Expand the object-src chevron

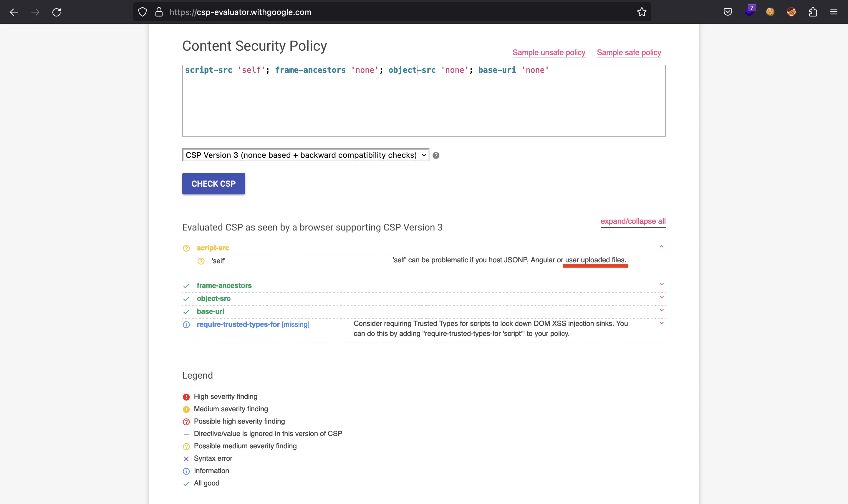tap(661, 297)
